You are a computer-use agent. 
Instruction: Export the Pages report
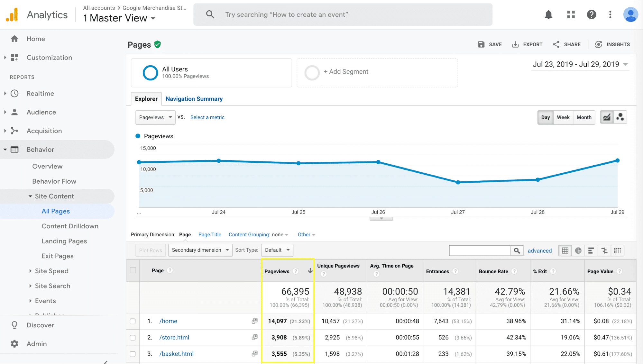tap(527, 44)
